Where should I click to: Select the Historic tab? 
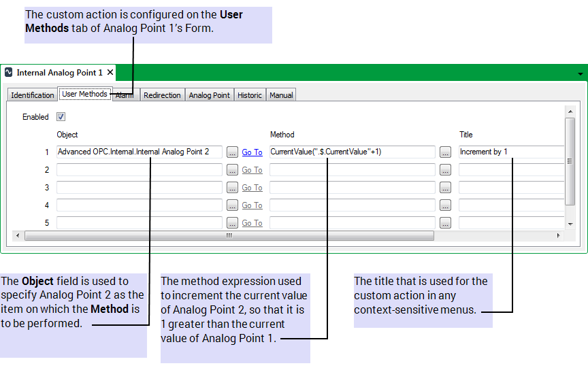point(250,95)
